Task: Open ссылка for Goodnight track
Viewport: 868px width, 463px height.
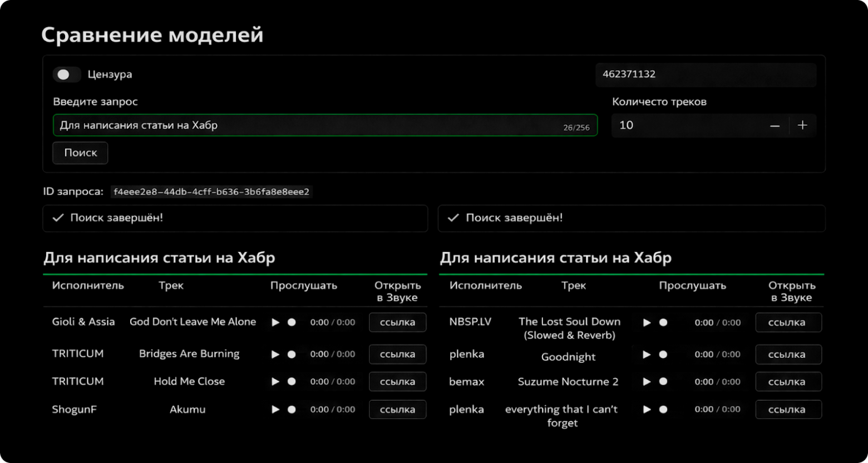Action: click(x=788, y=354)
